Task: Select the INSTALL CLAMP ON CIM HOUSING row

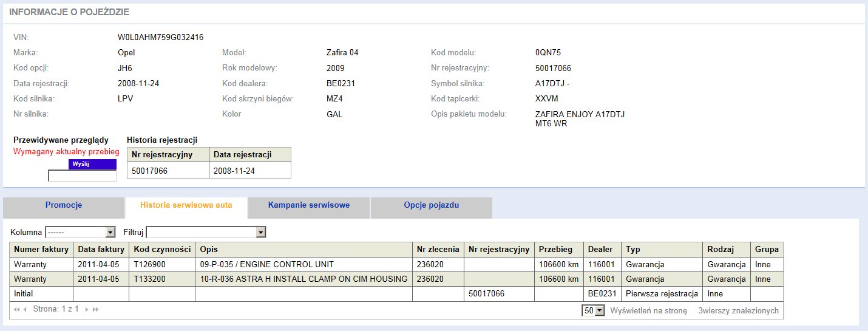Action: (x=396, y=279)
